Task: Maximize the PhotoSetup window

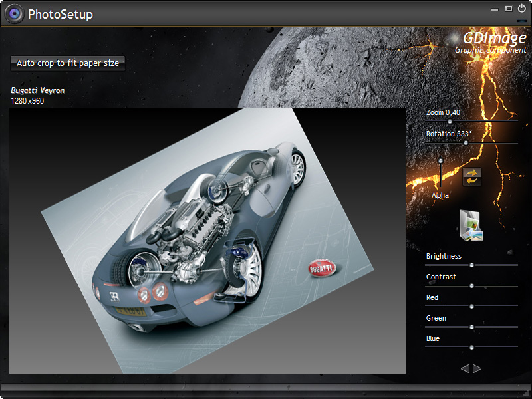Action: [x=508, y=9]
